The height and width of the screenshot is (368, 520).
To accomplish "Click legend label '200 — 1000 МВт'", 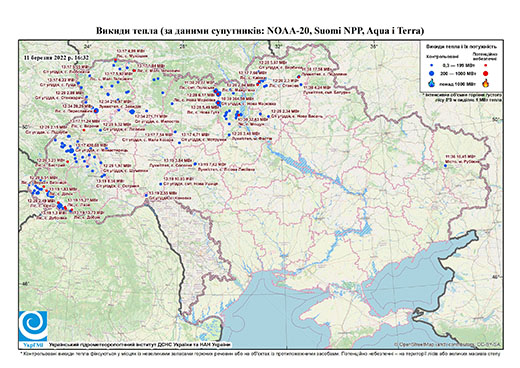I will pyautogui.click(x=457, y=73).
